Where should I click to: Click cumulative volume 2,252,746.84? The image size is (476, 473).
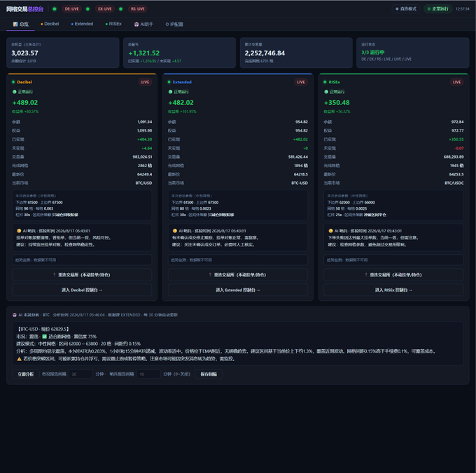(x=265, y=53)
